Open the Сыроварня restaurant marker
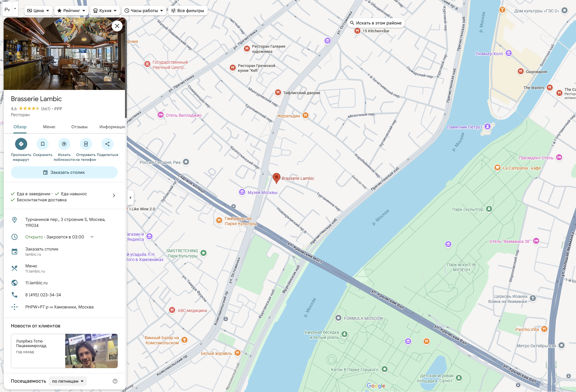The image size is (576, 392). click(x=521, y=72)
